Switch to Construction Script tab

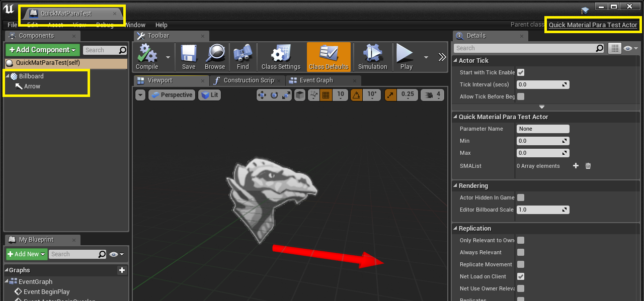click(x=247, y=80)
